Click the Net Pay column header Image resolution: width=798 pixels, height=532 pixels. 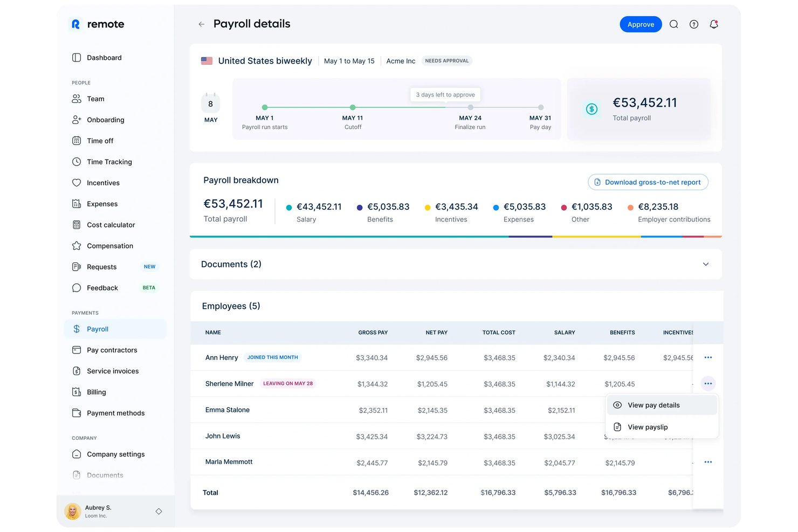click(437, 333)
